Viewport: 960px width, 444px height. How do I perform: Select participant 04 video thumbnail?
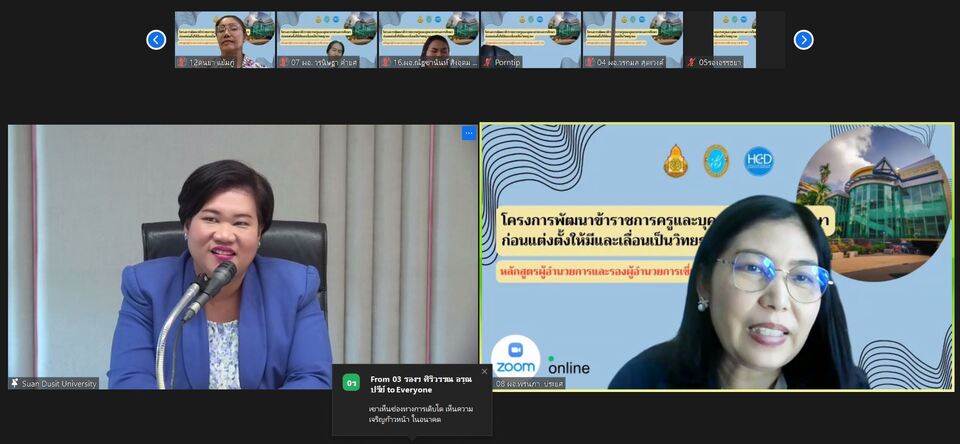click(633, 40)
